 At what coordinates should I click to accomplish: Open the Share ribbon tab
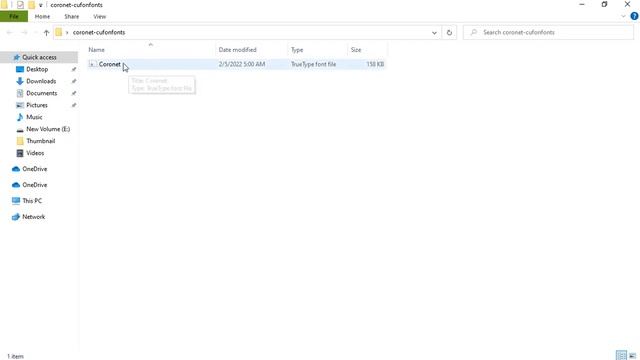pyautogui.click(x=71, y=16)
